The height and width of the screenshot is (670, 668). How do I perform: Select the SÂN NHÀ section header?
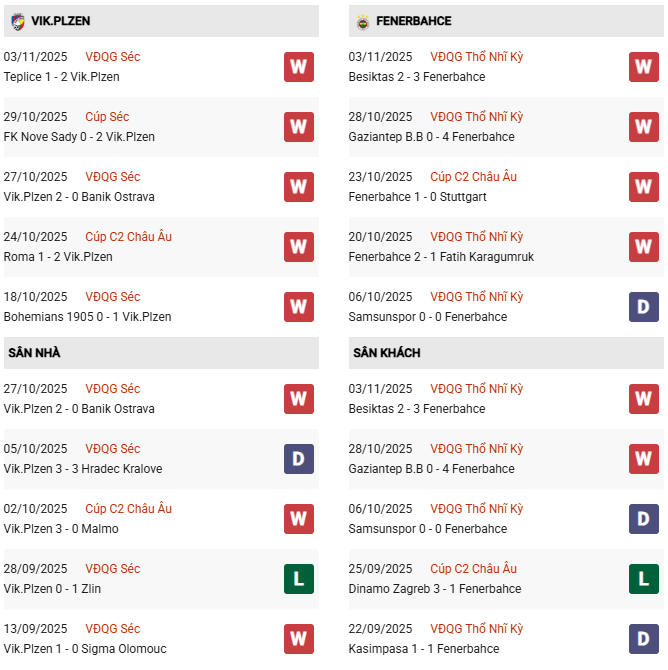[34, 353]
